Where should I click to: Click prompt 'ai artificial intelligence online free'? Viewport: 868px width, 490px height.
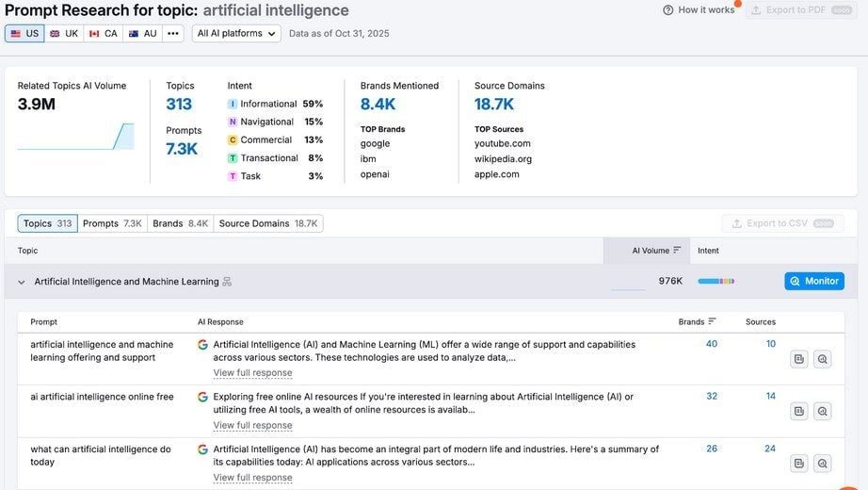point(102,397)
